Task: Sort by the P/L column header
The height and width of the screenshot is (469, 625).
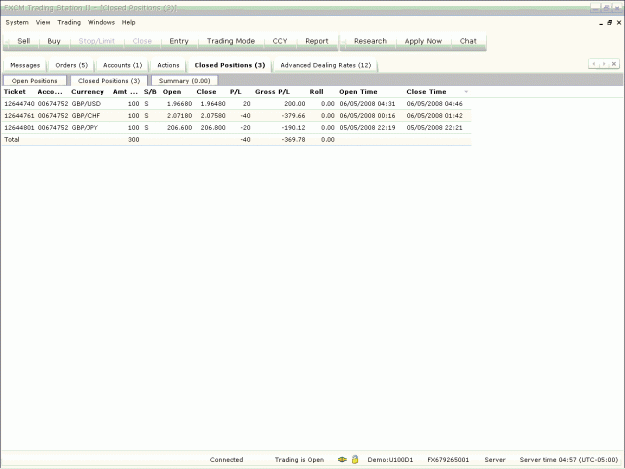Action: (236, 92)
